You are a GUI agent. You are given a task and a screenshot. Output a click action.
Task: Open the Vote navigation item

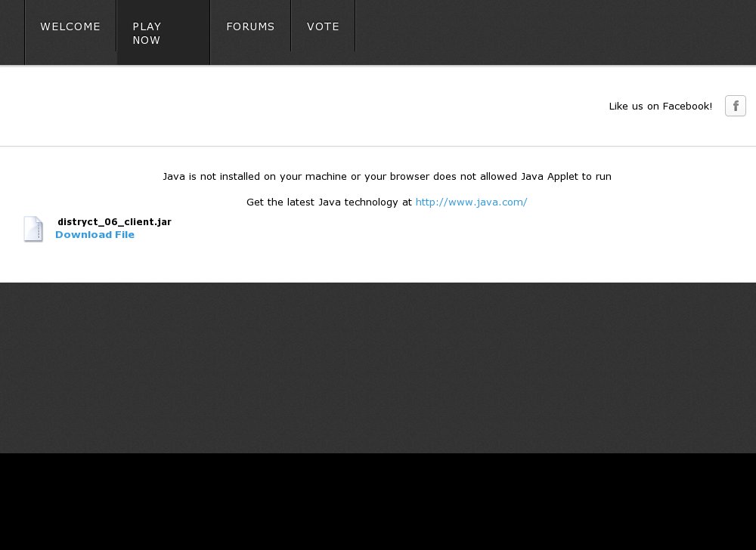pyautogui.click(x=323, y=27)
